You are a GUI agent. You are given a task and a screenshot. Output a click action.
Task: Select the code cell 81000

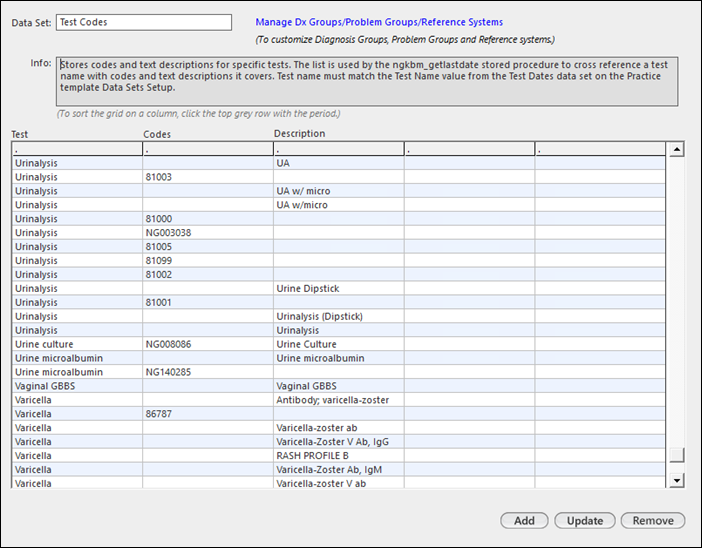[x=208, y=218]
